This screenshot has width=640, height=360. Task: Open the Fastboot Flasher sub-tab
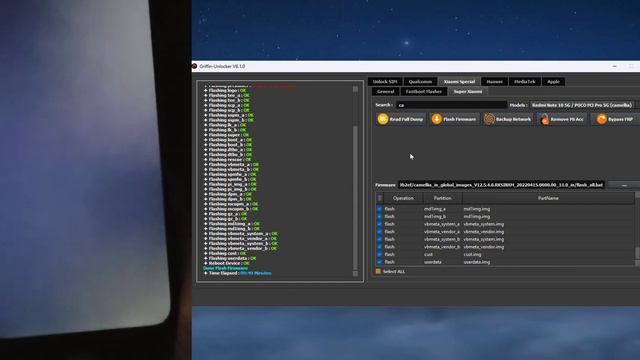(x=424, y=91)
